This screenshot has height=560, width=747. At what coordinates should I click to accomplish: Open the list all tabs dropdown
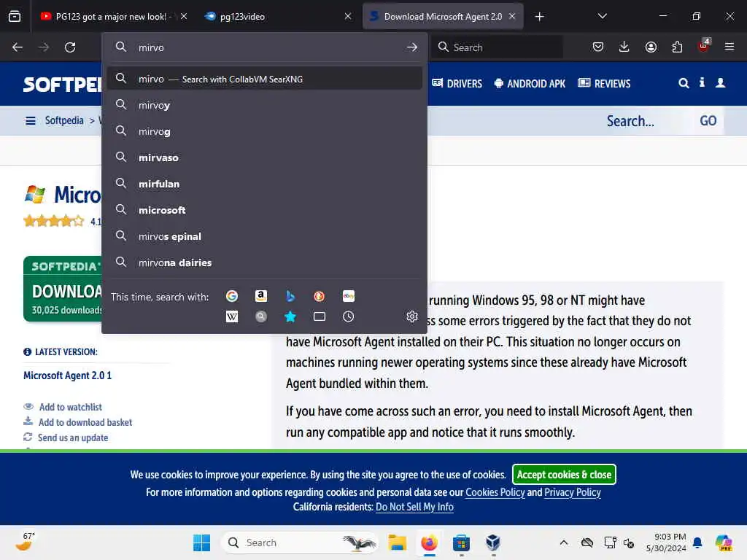602,16
